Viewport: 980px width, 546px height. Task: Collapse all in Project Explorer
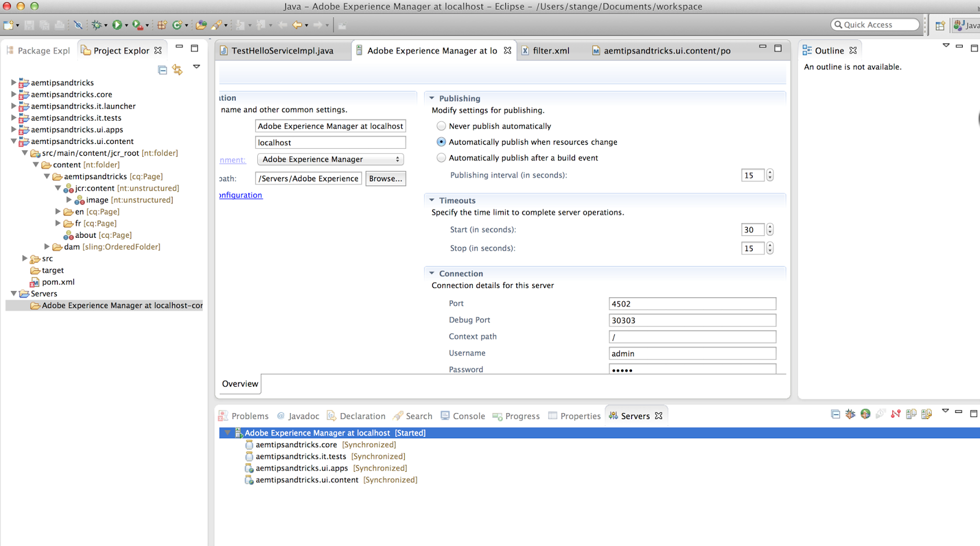(x=162, y=70)
